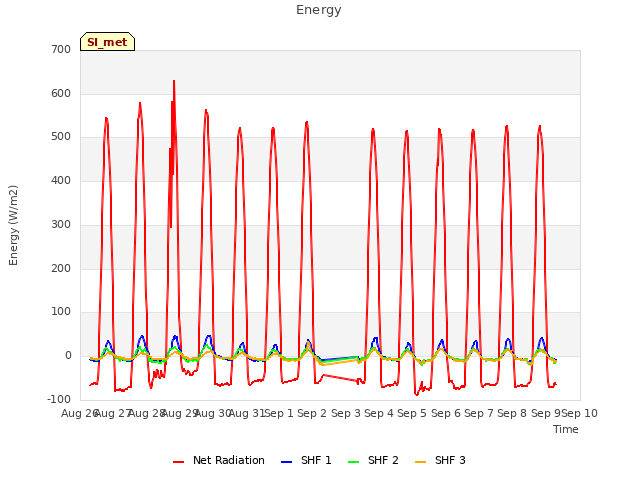Click the Sep 1 x-axis date label
Screen dimensions: 640x480
point(279,413)
